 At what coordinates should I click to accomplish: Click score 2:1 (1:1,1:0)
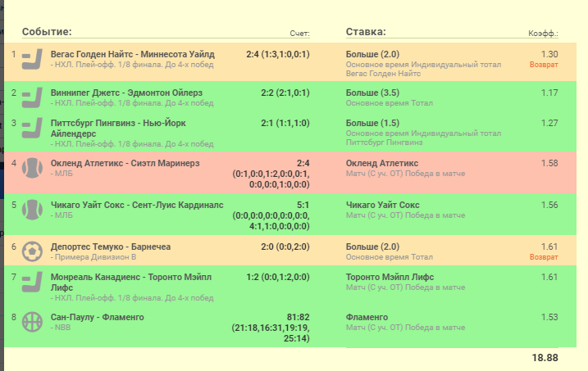point(285,123)
